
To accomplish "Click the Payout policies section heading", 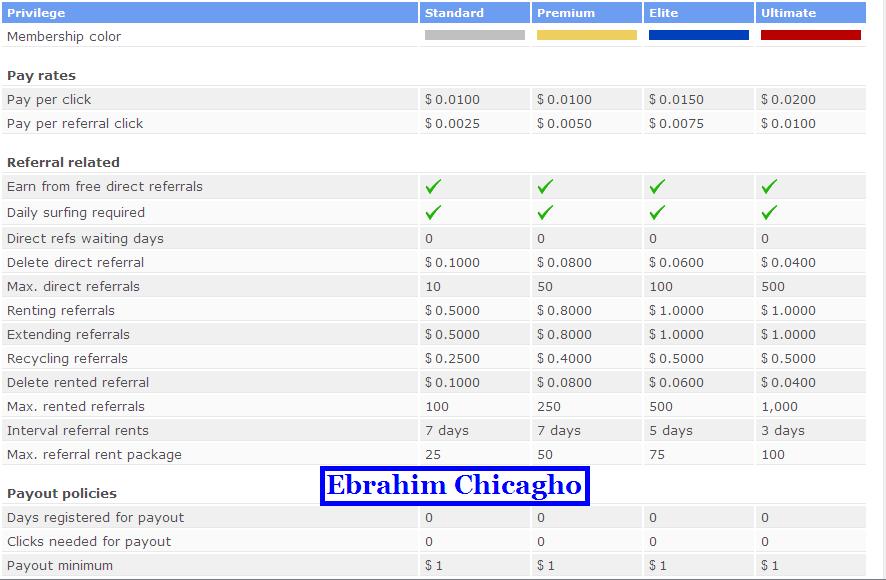I will 62,494.
